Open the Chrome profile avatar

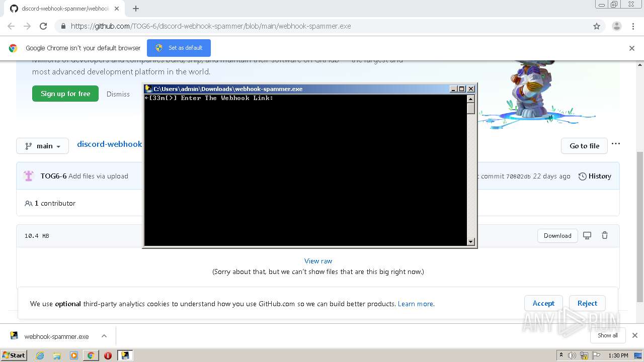pyautogui.click(x=617, y=26)
